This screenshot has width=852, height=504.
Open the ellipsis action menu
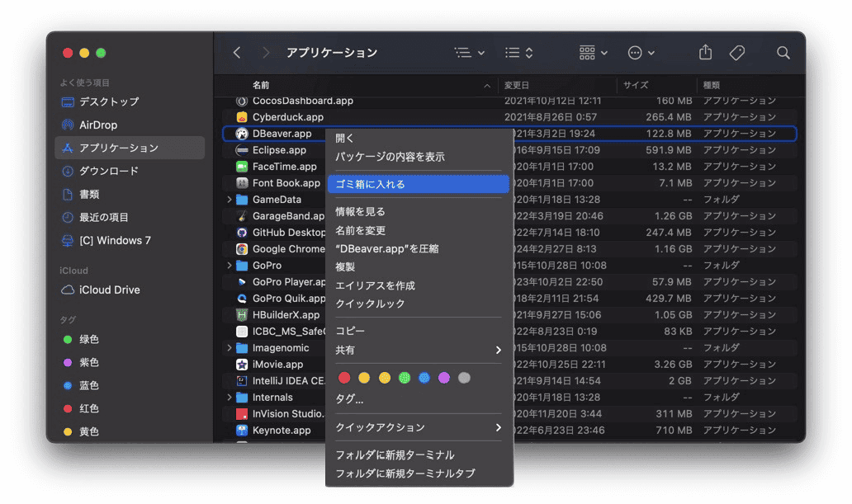[x=641, y=53]
